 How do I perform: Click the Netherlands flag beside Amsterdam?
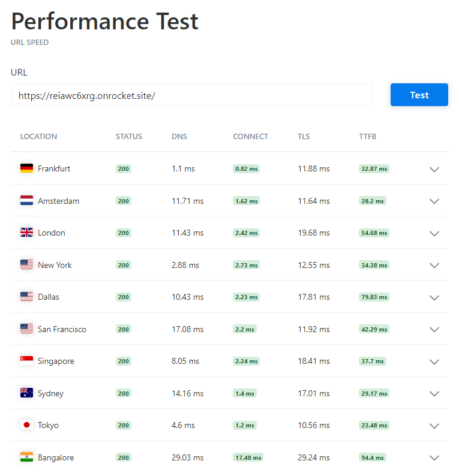coord(26,200)
